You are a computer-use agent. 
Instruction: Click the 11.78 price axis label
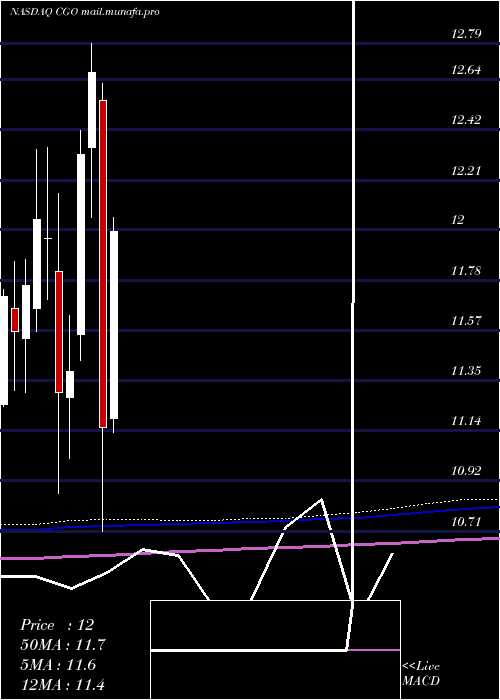466,271
